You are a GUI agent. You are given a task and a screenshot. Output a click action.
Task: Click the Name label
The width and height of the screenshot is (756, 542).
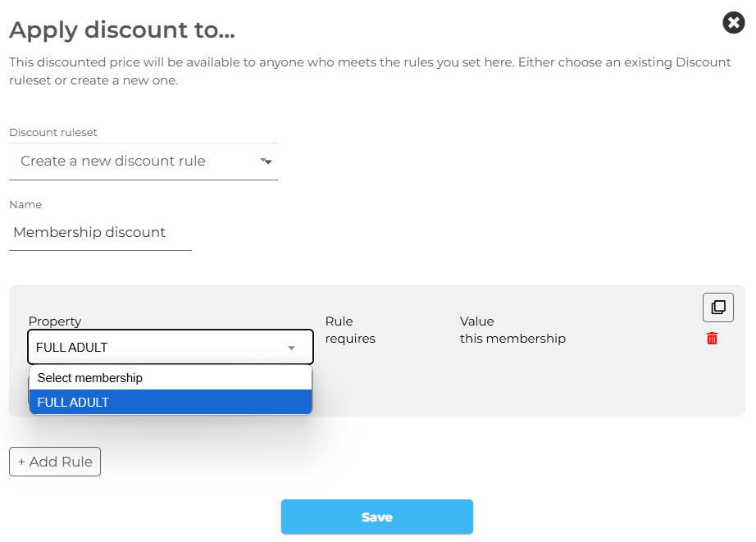pyautogui.click(x=25, y=204)
